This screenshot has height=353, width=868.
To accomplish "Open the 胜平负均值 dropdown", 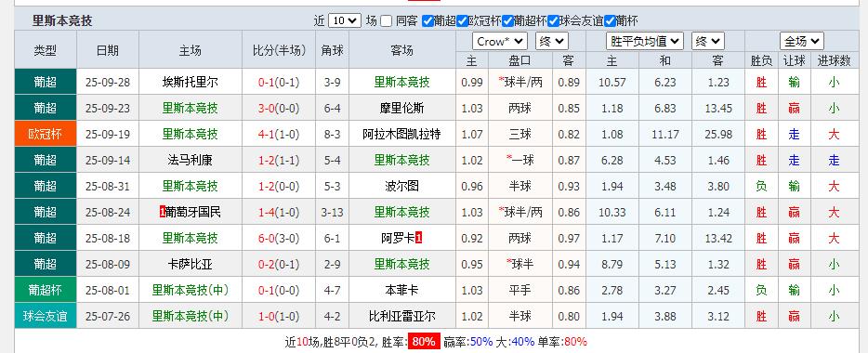I will (x=645, y=42).
